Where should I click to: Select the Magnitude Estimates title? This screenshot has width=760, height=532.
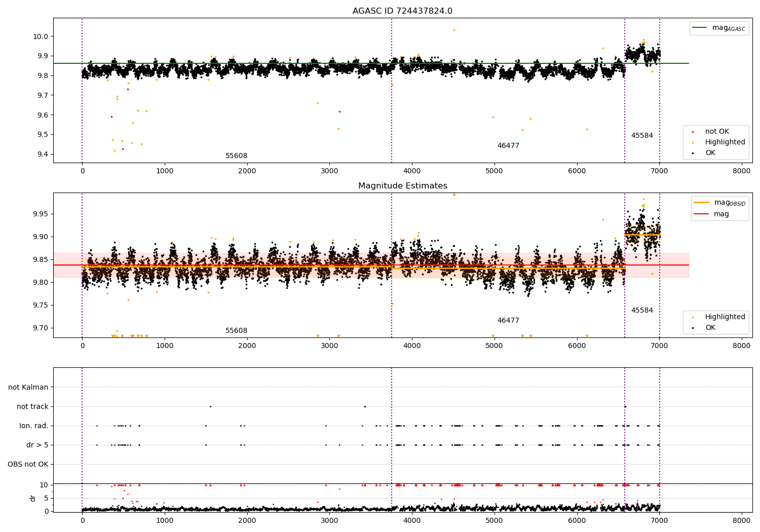point(402,186)
